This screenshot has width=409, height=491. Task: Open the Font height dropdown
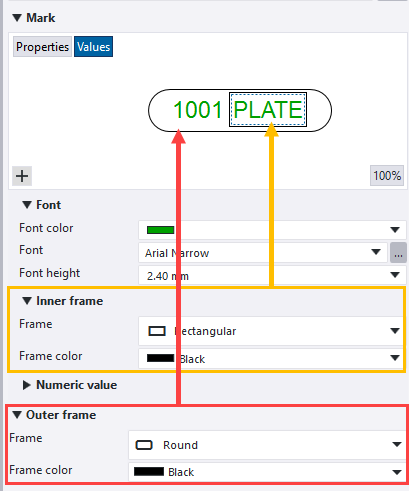click(395, 275)
